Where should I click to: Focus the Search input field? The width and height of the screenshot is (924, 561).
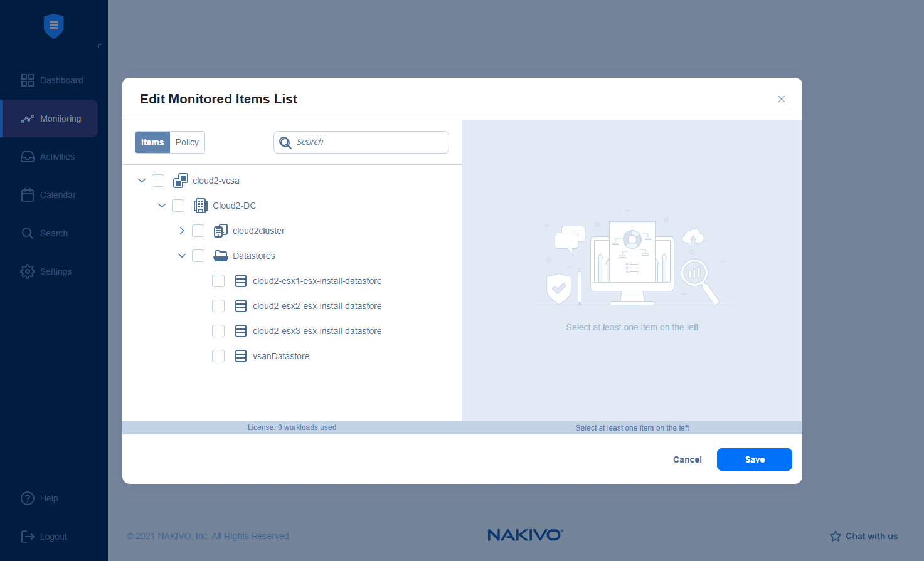coord(361,142)
